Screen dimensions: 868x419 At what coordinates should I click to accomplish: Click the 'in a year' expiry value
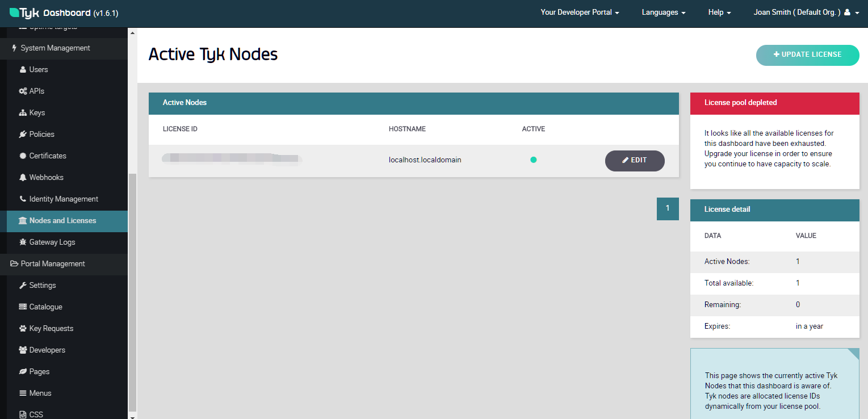(810, 326)
